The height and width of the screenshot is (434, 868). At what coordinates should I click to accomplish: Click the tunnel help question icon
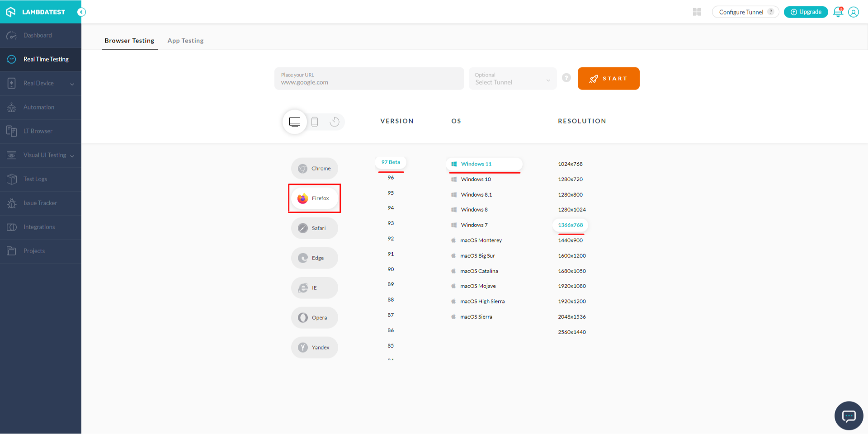566,78
